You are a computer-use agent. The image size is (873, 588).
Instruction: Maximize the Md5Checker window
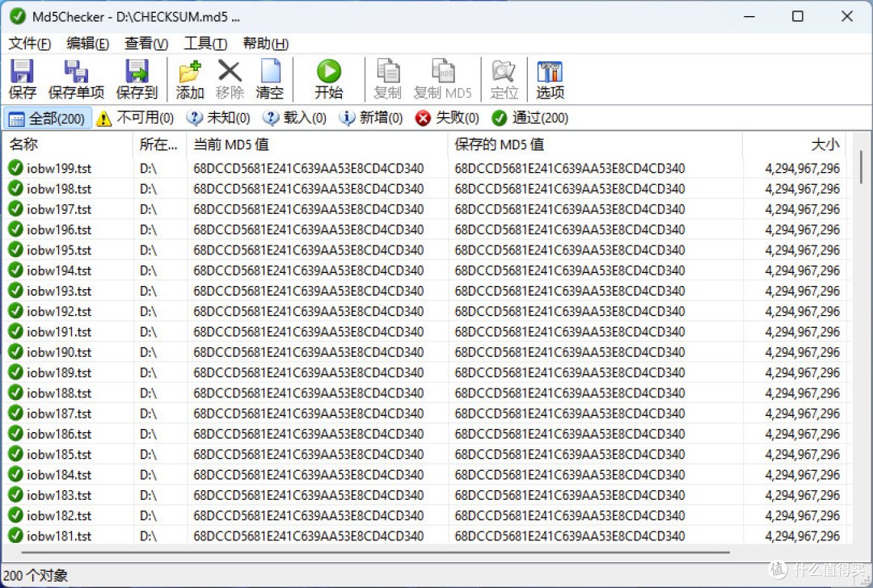797,16
